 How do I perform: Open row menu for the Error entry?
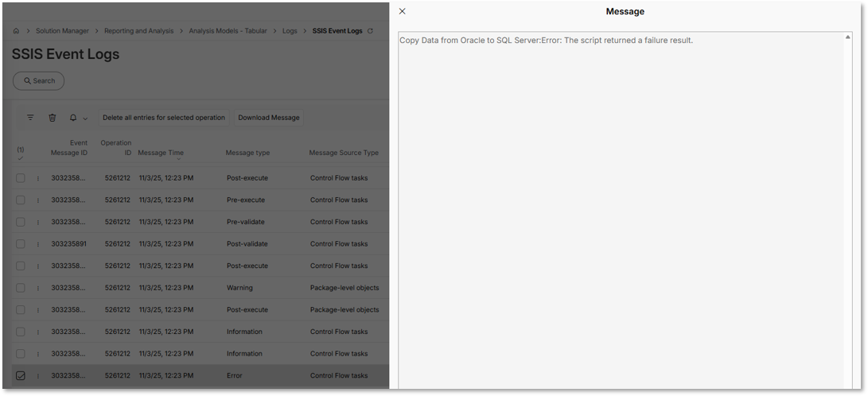38,376
